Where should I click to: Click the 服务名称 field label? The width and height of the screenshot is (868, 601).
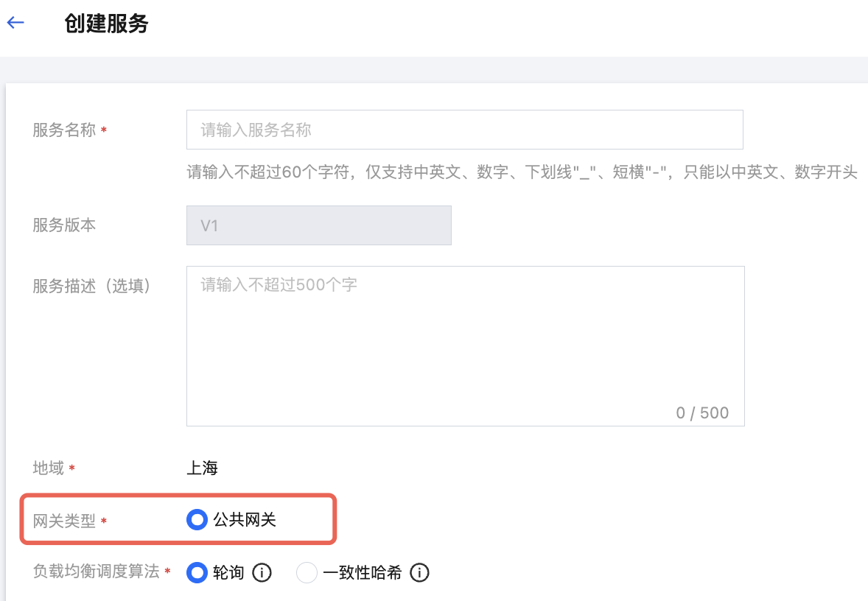(x=64, y=130)
